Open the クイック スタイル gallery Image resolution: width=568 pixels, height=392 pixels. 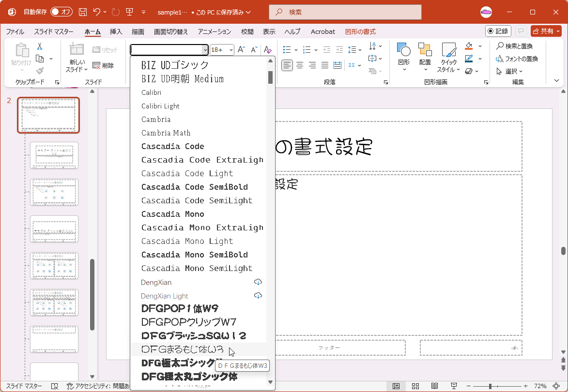tap(448, 57)
